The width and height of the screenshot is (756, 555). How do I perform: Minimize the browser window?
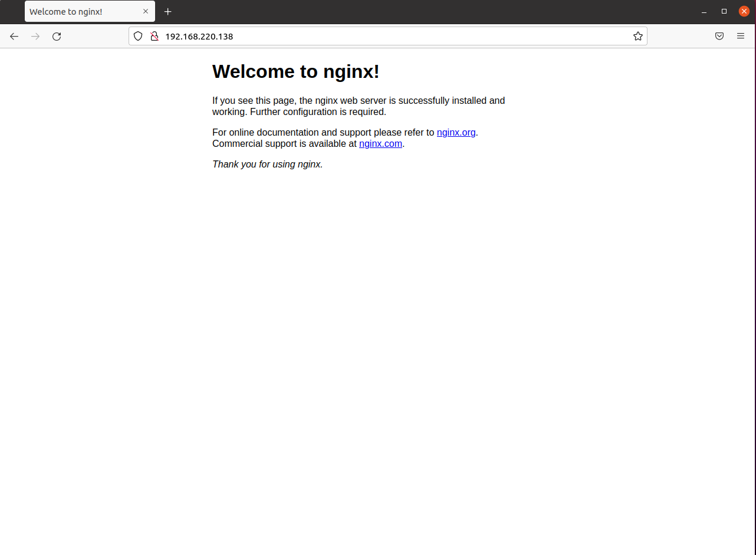(x=704, y=11)
